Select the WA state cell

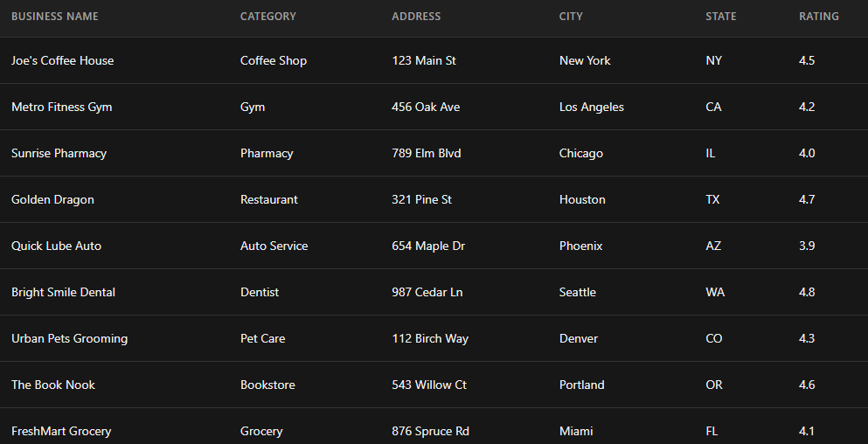coord(715,293)
